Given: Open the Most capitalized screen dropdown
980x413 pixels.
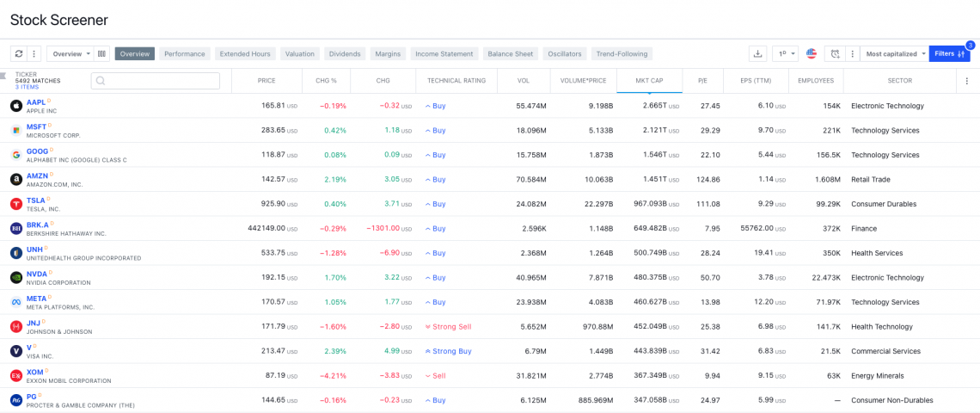Looking at the screenshot, I should (896, 53).
